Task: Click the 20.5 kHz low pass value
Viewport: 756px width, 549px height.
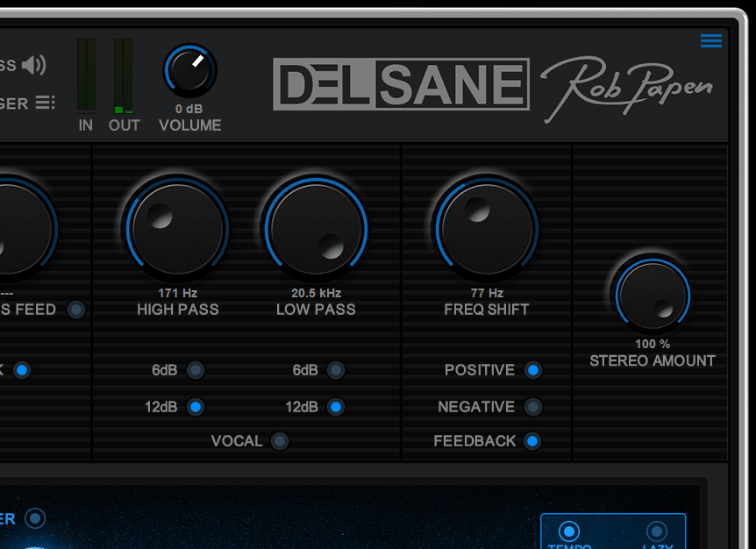Action: point(317,293)
